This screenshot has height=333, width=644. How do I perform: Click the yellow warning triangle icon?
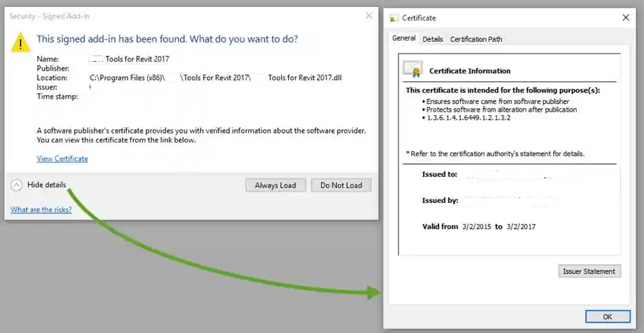21,42
